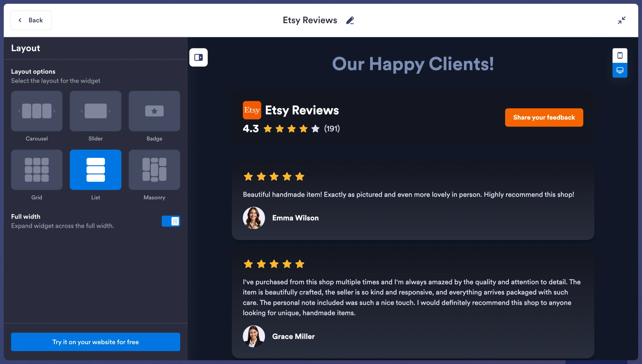Click the Back button
This screenshot has width=642, height=364.
click(31, 20)
